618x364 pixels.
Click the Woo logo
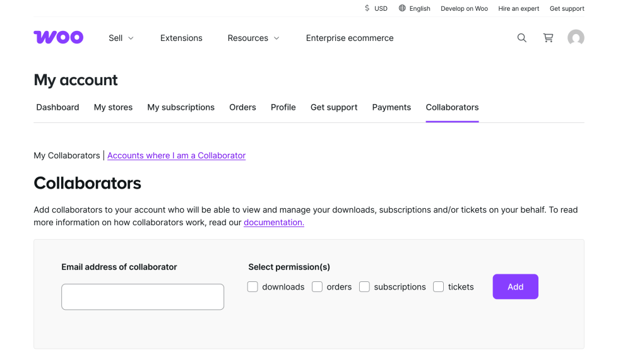click(58, 38)
